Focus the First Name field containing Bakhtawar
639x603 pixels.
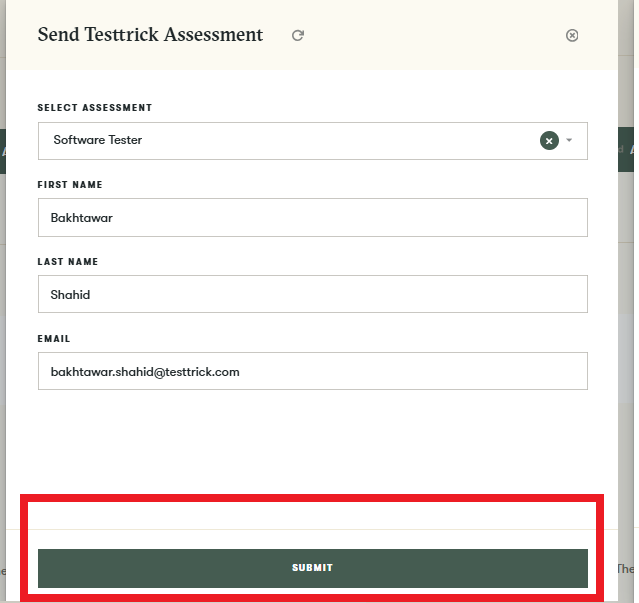click(x=313, y=218)
